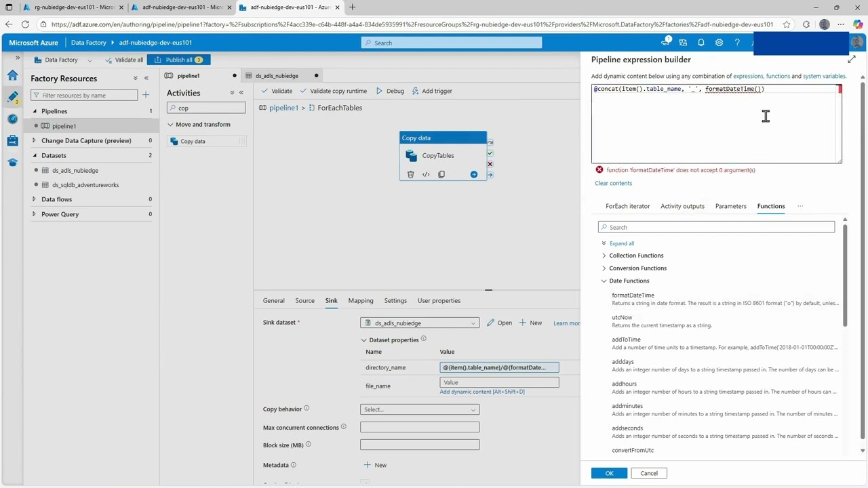Screen dimensions: 868x488
Task: Open Azure settings gear
Action: [719, 42]
